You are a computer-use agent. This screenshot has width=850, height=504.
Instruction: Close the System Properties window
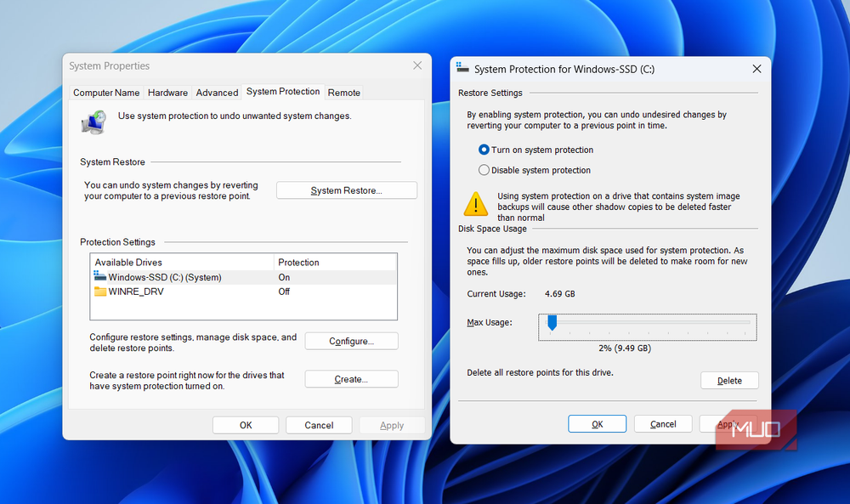(x=417, y=65)
